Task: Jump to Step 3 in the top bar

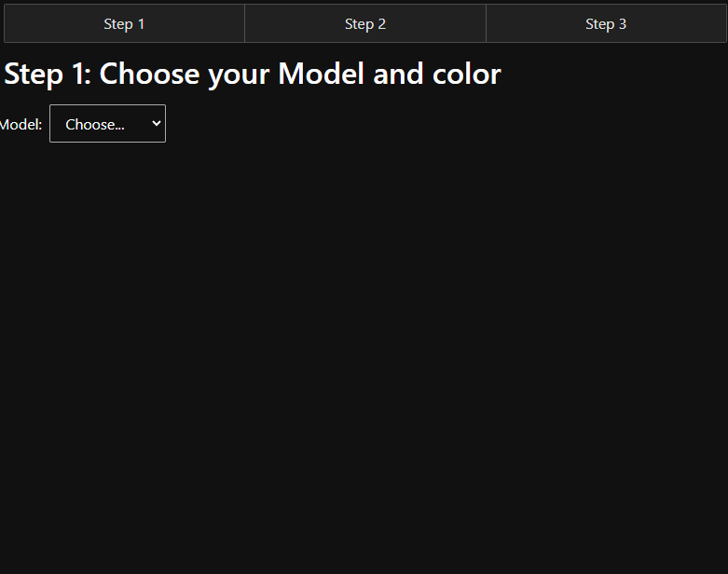Action: pos(605,23)
